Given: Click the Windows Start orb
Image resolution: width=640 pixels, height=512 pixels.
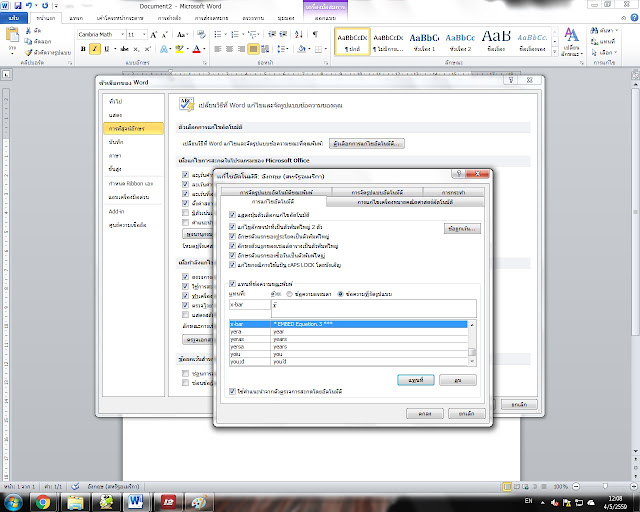Looking at the screenshot, I should coord(12,502).
